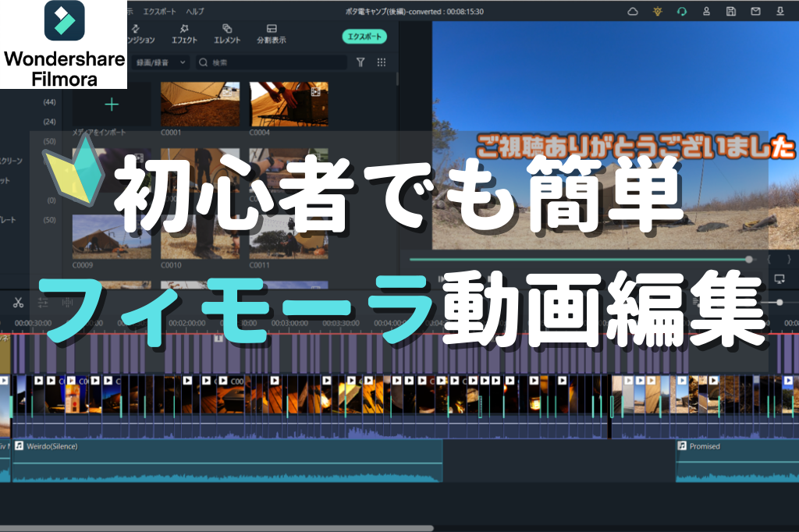The height and width of the screenshot is (532, 799).
Task: Switch to the エレメント tab
Action: click(227, 34)
